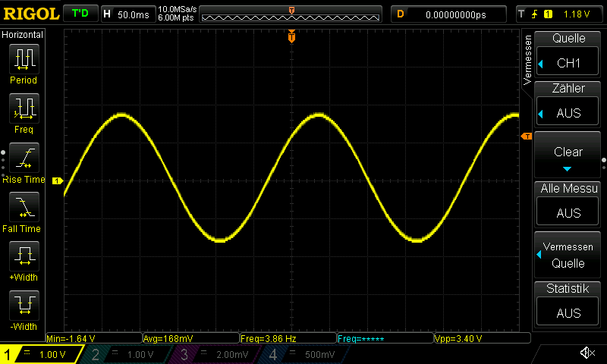Select the Period measurement icon

(24, 58)
